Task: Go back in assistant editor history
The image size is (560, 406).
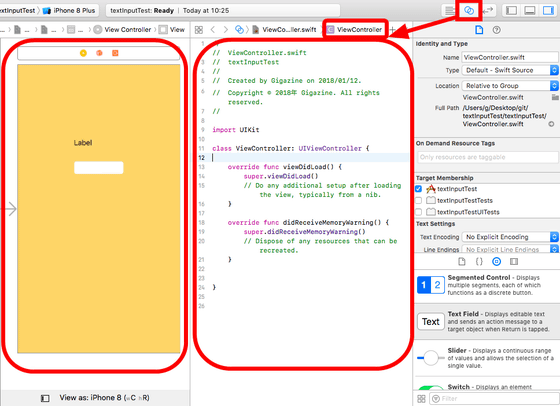Action: 213,30
